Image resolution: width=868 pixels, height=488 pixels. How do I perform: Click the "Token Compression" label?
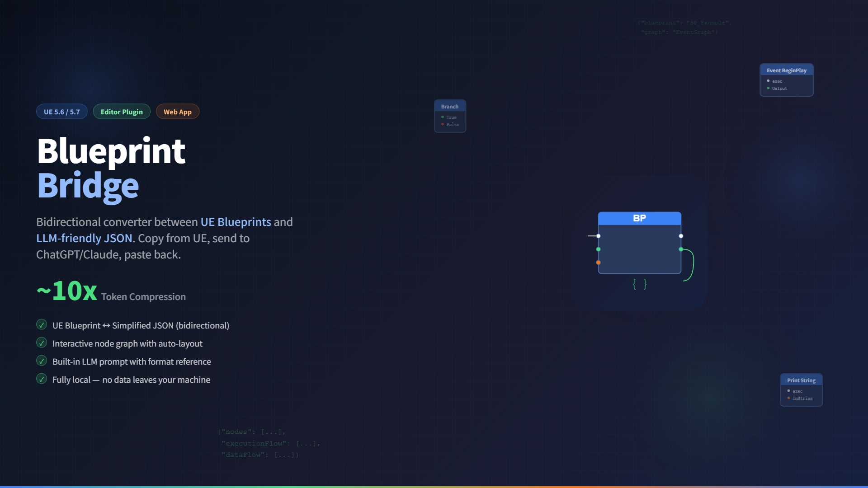coord(143,296)
